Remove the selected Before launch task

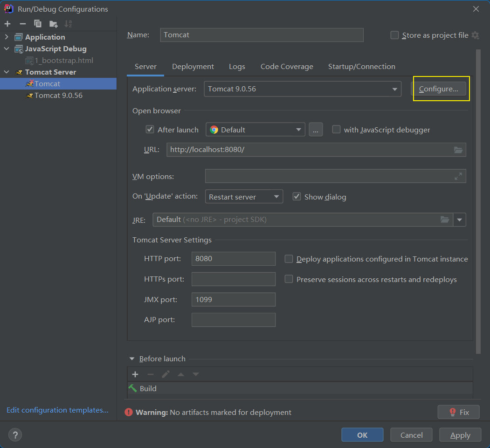(151, 374)
